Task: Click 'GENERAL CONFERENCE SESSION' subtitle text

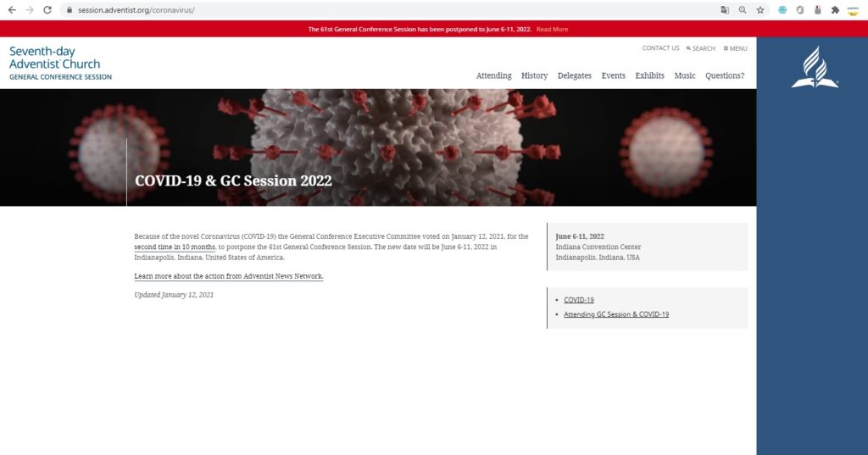Action: 60,77
